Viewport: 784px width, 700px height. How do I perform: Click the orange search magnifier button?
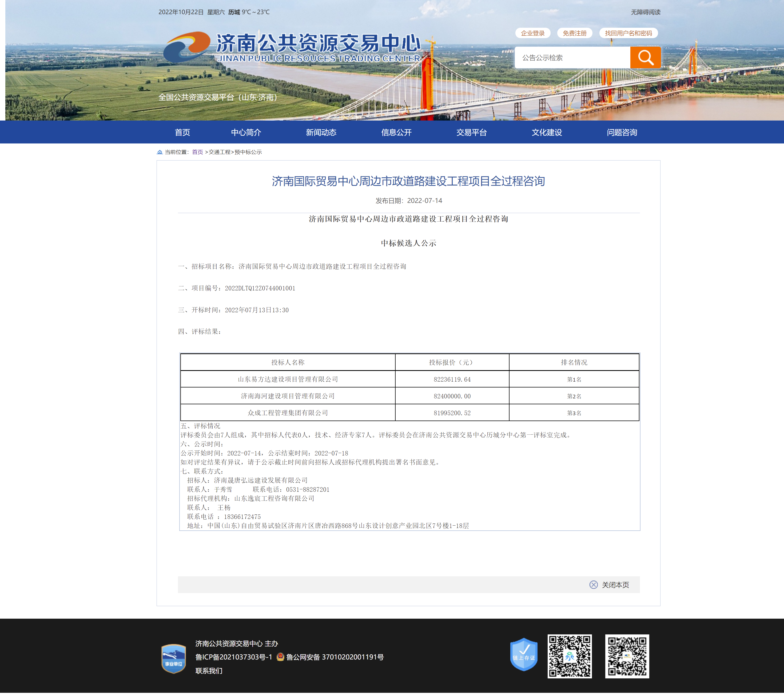pyautogui.click(x=646, y=58)
